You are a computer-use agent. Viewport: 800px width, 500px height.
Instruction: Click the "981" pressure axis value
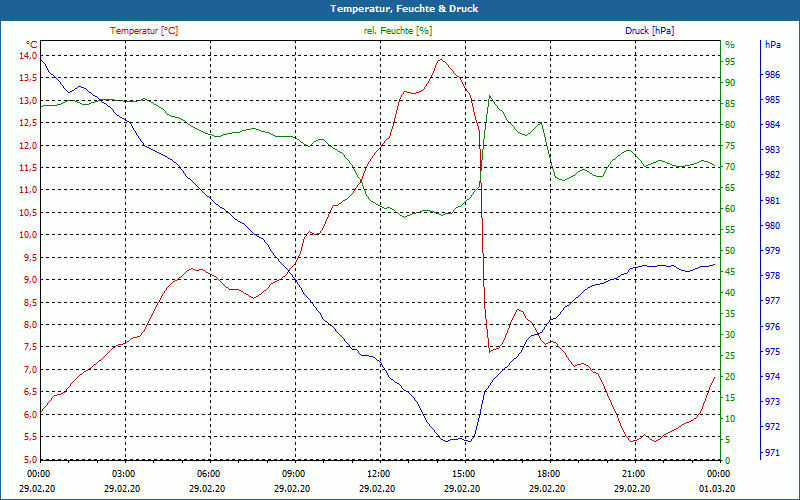coord(773,201)
